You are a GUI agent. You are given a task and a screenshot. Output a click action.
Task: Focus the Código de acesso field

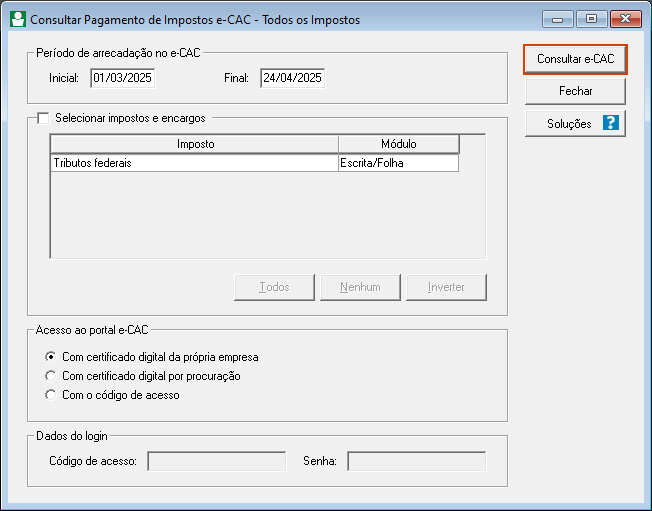[217, 461]
